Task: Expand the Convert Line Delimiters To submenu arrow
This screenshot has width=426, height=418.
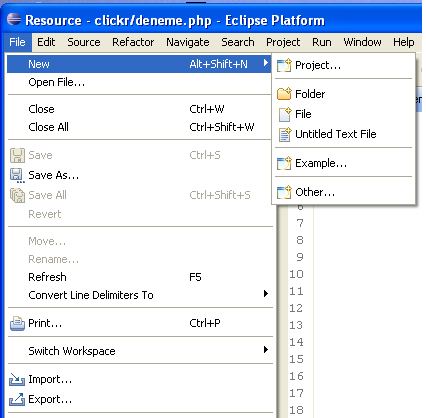Action: 266,294
